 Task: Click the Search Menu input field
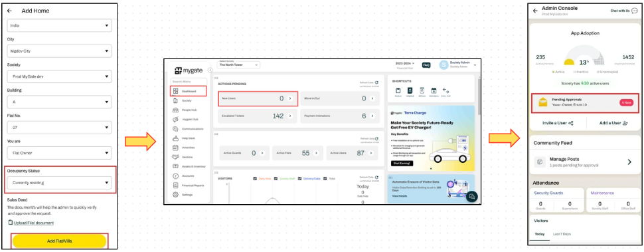click(x=189, y=81)
